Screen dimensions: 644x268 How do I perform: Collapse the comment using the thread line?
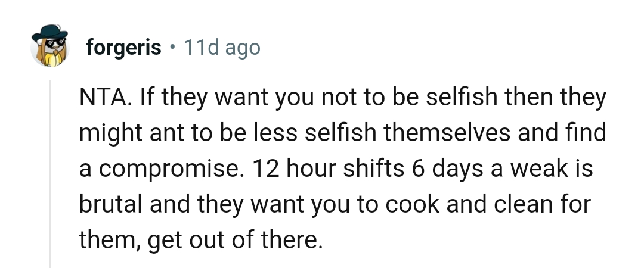[x=51, y=173]
